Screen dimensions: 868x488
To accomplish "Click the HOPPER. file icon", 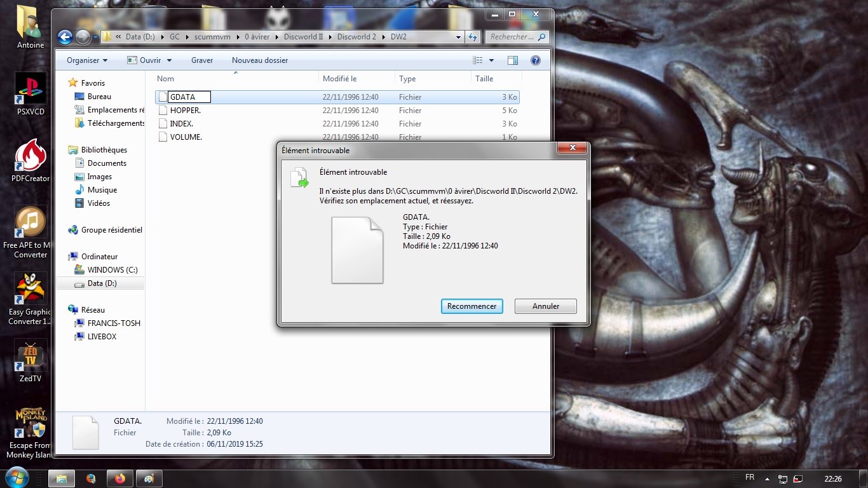I will (163, 111).
